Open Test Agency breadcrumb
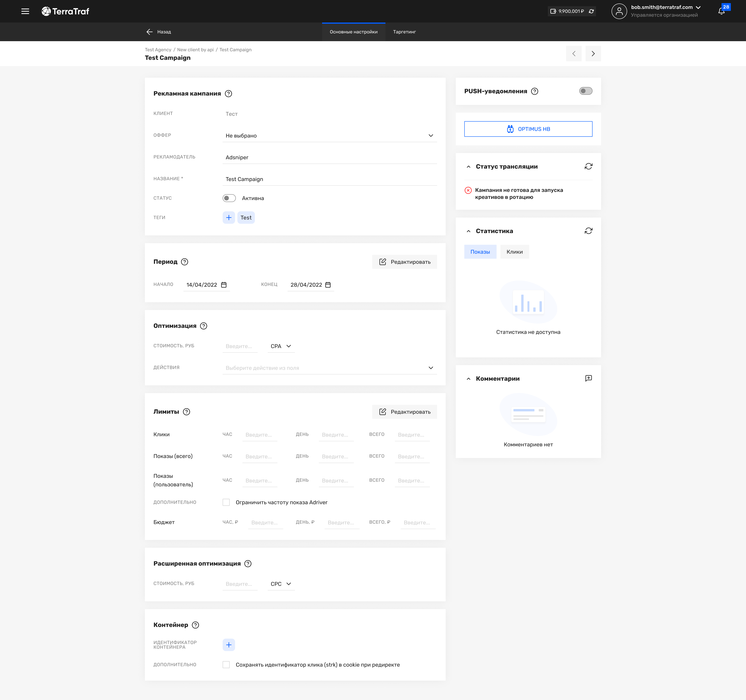This screenshot has width=746, height=700. (x=158, y=50)
